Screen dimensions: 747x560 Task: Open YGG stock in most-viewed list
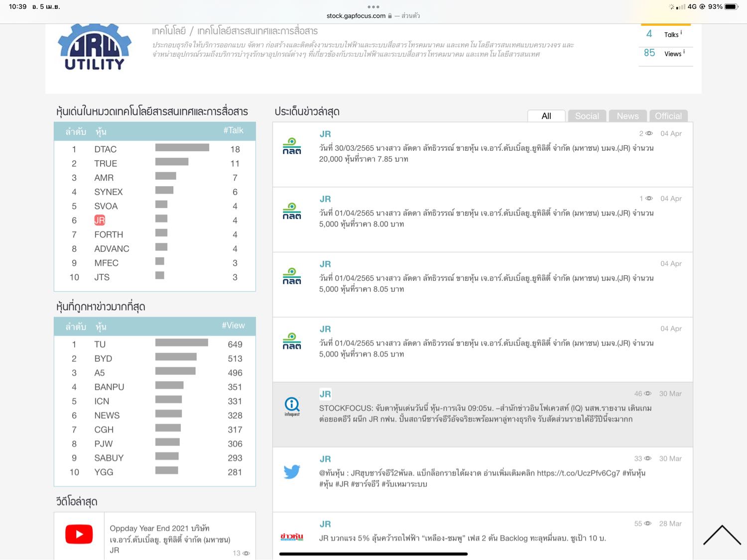click(x=104, y=472)
